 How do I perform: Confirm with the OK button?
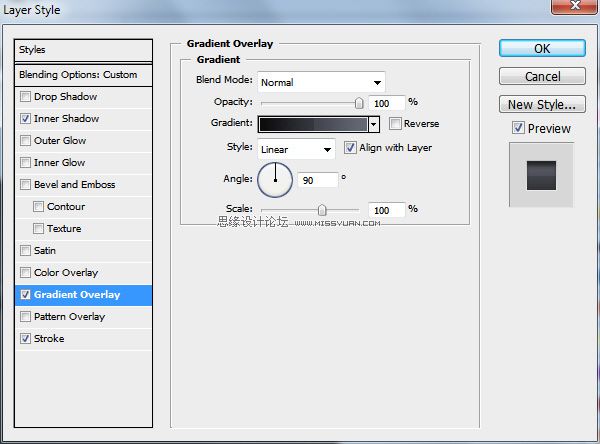[x=542, y=49]
